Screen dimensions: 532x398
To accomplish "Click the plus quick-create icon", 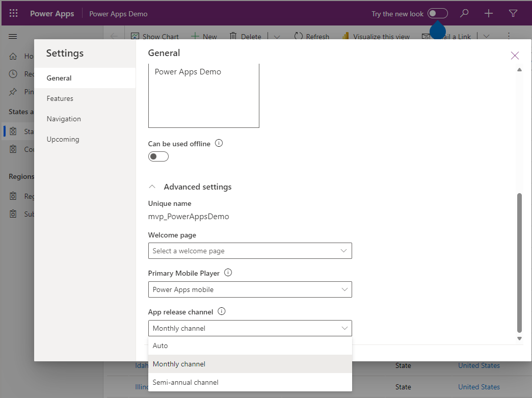I will click(489, 14).
